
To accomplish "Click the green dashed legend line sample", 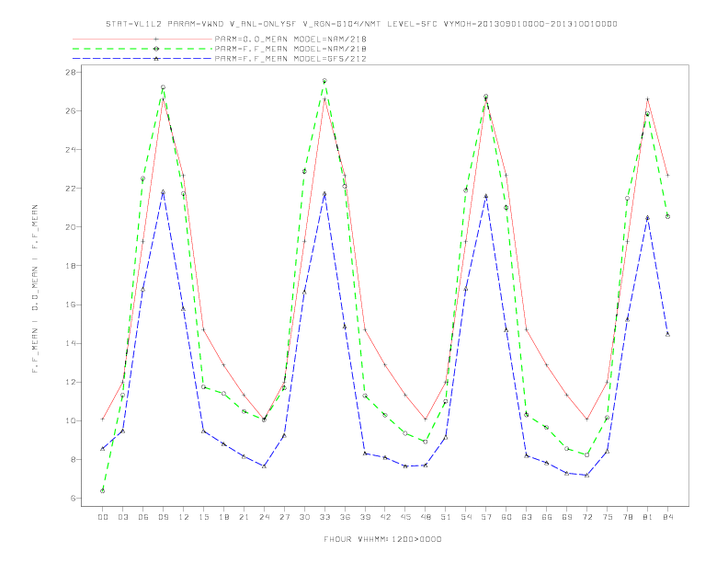I will point(142,49).
